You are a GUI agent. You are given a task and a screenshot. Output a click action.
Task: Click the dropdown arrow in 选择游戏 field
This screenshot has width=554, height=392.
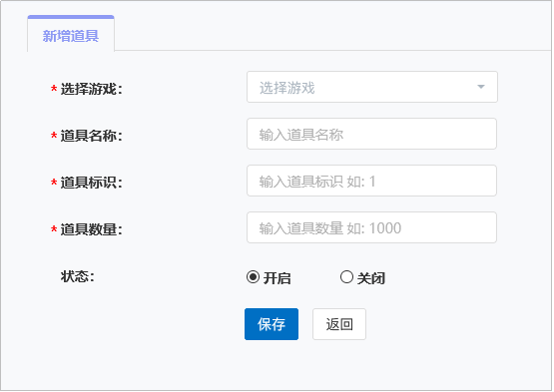pos(481,87)
